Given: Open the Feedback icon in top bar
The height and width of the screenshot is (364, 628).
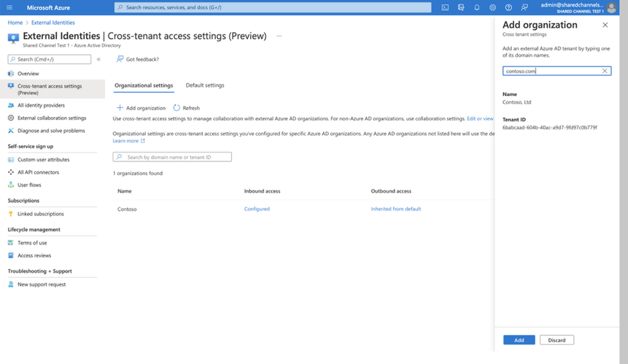Looking at the screenshot, I should 524,8.
